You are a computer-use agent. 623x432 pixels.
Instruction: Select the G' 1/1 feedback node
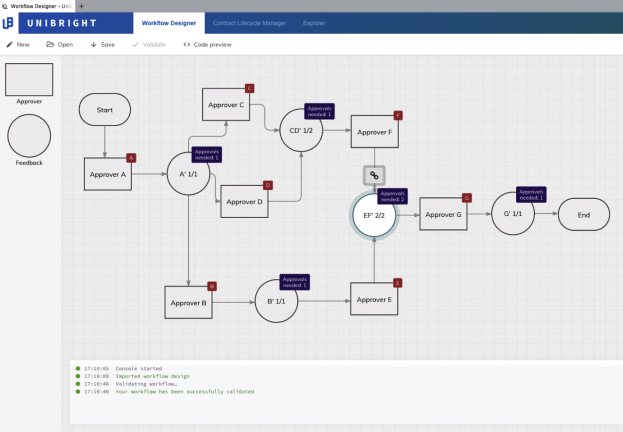click(x=513, y=213)
